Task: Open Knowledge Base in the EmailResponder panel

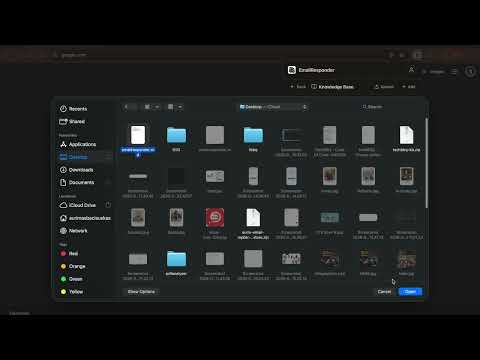Action: coord(332,87)
